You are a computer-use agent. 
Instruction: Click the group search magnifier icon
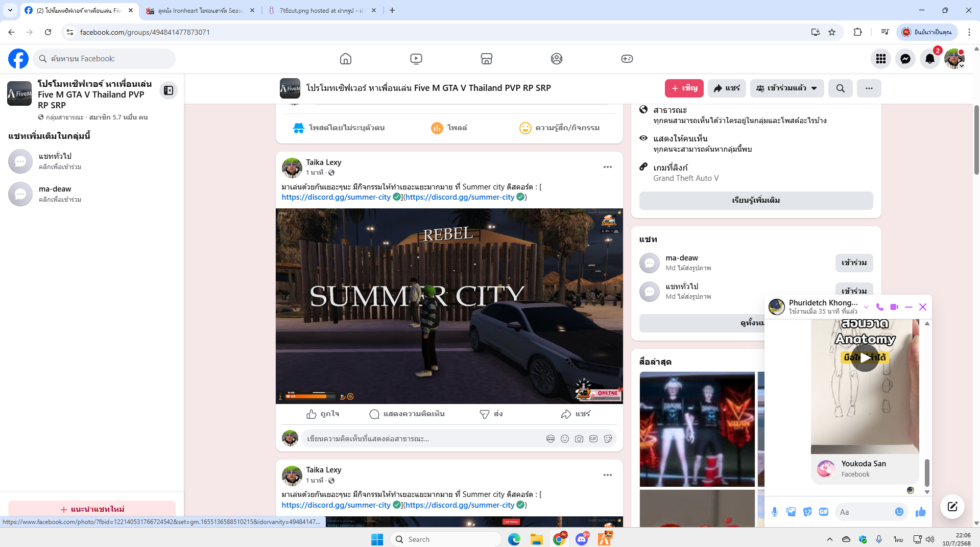(840, 88)
